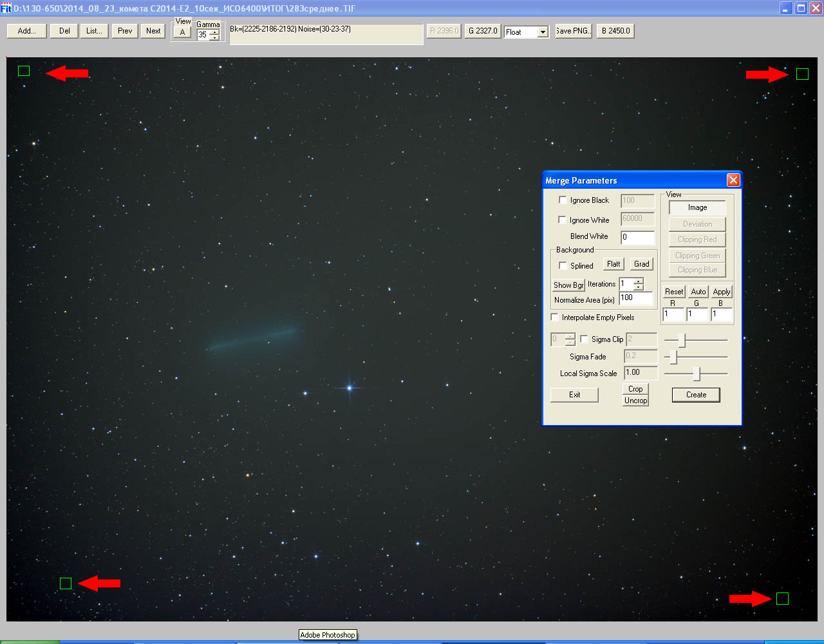The height and width of the screenshot is (644, 824).
Task: Go to the Next image
Action: coord(153,31)
